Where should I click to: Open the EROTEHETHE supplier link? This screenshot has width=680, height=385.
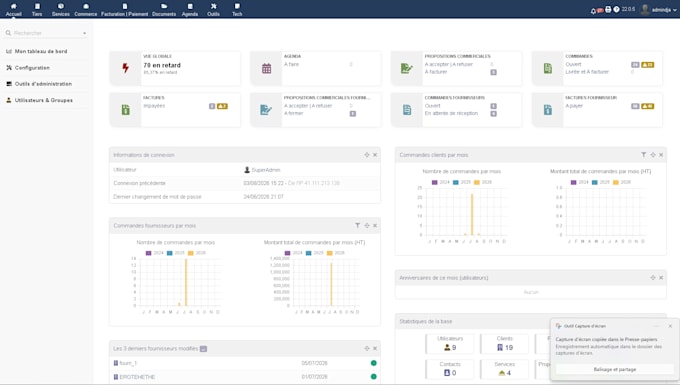(x=134, y=377)
